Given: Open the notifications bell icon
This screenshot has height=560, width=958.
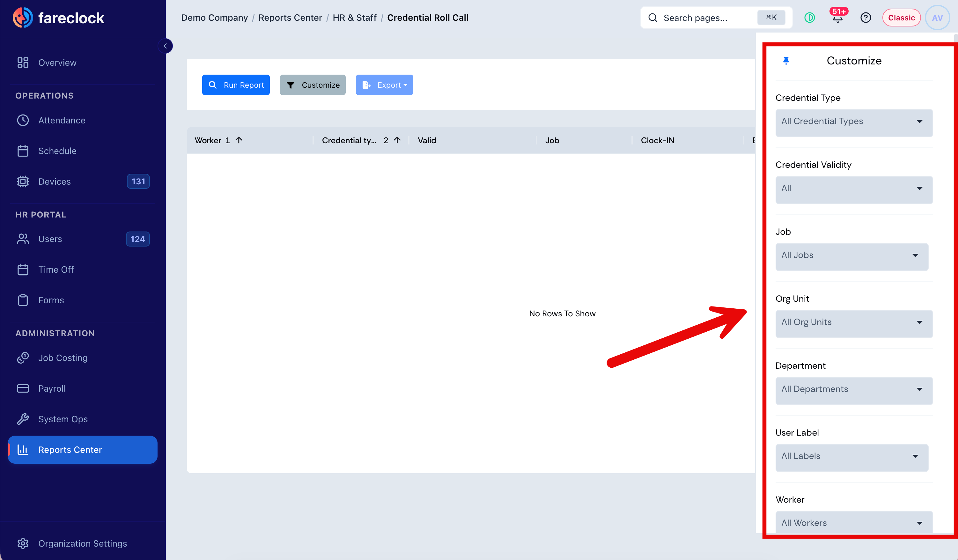Looking at the screenshot, I should (837, 17).
